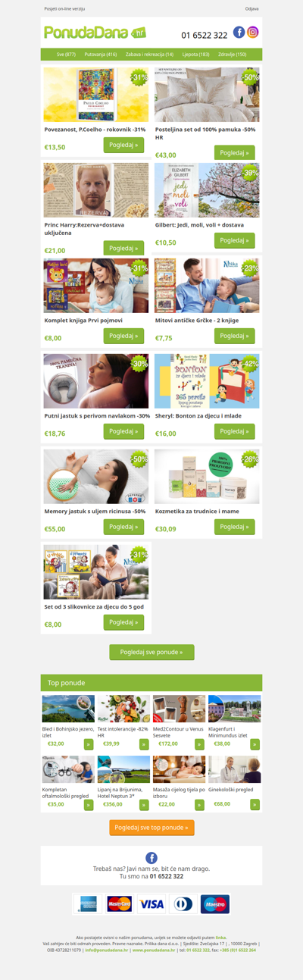Click the 'Odjava' unsubscribe link

point(252,9)
